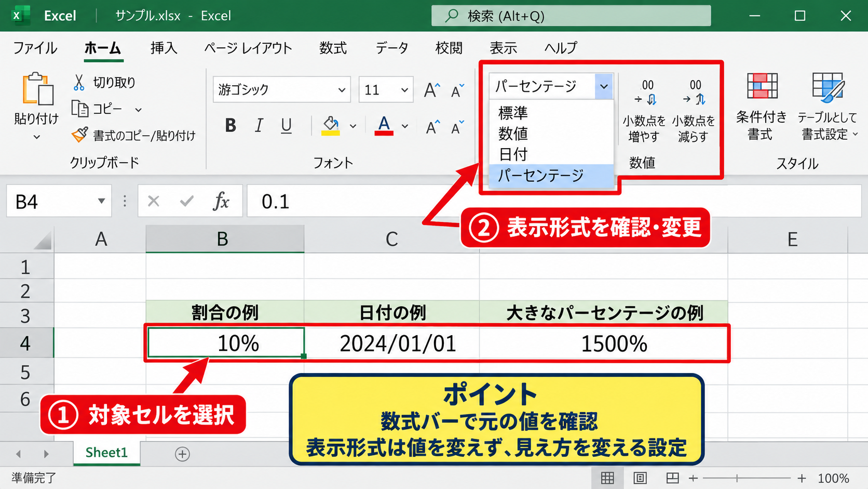This screenshot has width=868, height=489.
Task: Apply the red font color A
Action: coord(384,125)
